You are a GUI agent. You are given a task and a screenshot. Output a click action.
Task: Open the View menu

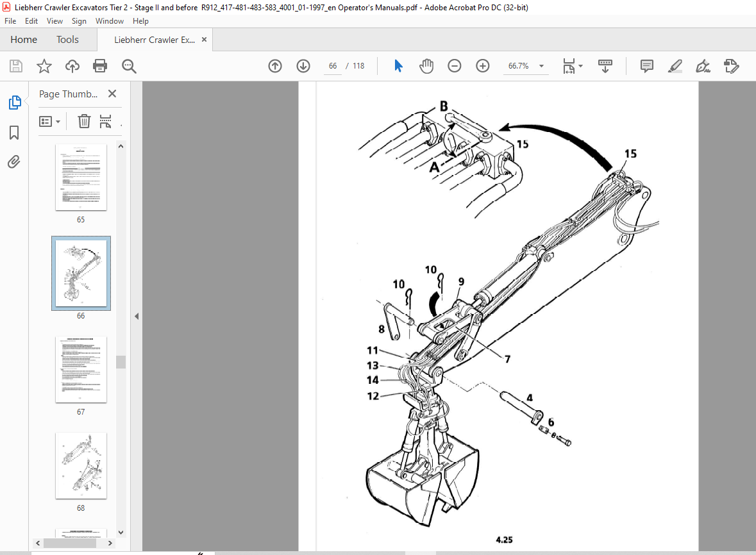coord(55,21)
